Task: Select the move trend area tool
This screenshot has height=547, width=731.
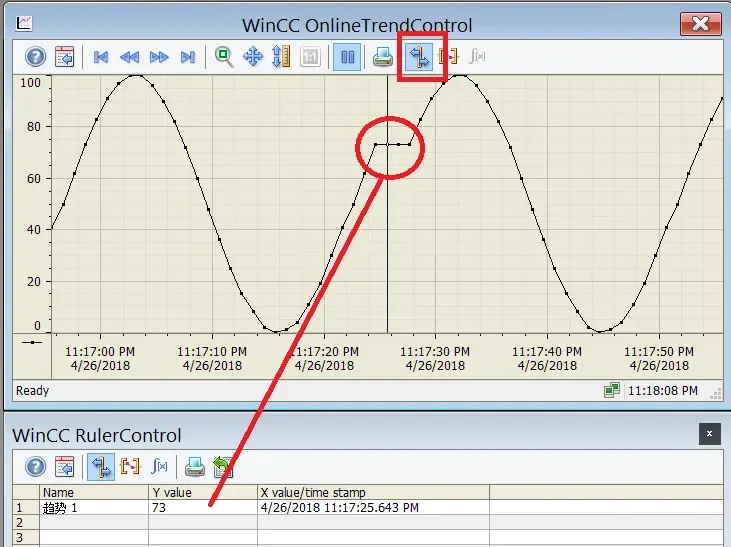Action: (253, 57)
